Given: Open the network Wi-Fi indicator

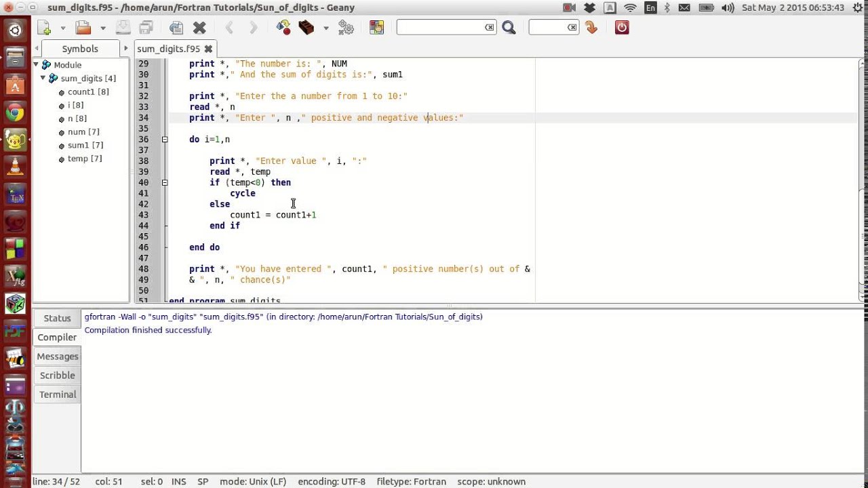Looking at the screenshot, I should click(x=630, y=8).
